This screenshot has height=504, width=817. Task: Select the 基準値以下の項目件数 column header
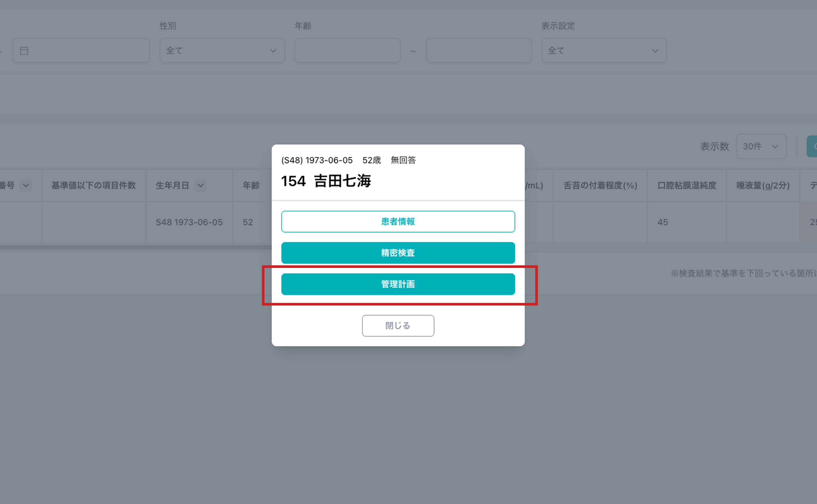click(94, 185)
